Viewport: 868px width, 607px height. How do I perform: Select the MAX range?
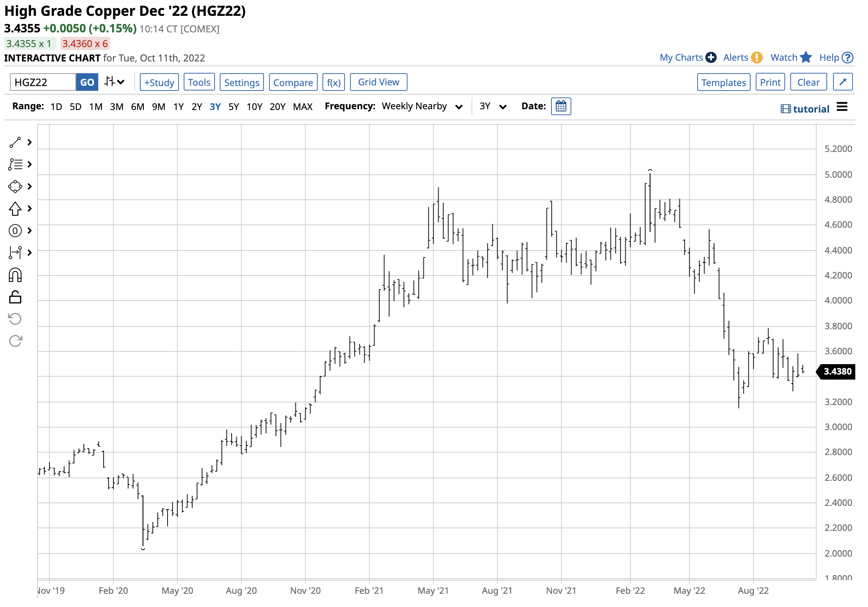(303, 107)
